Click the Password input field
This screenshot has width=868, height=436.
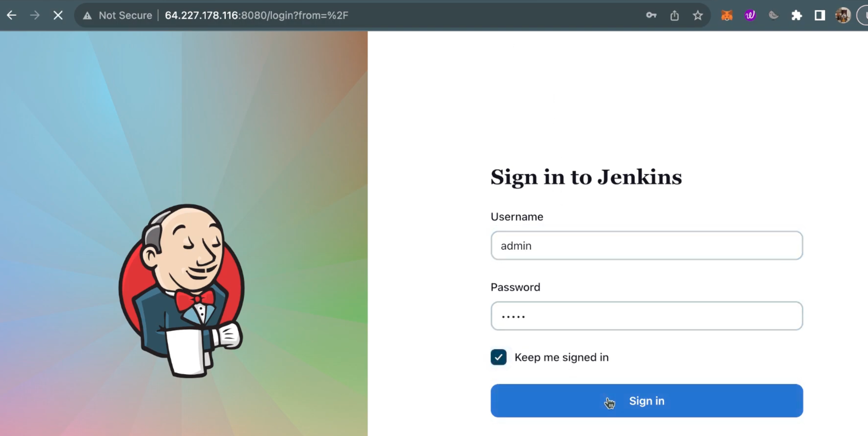[647, 316]
